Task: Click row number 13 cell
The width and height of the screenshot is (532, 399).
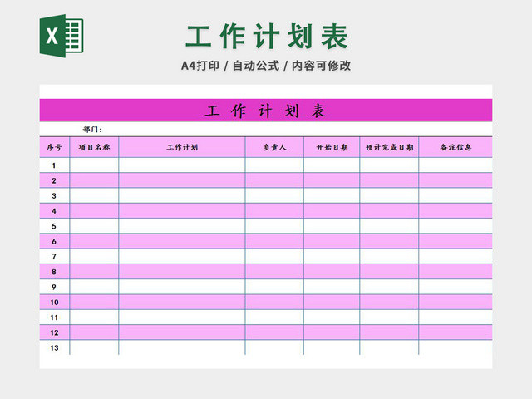Action: [55, 347]
